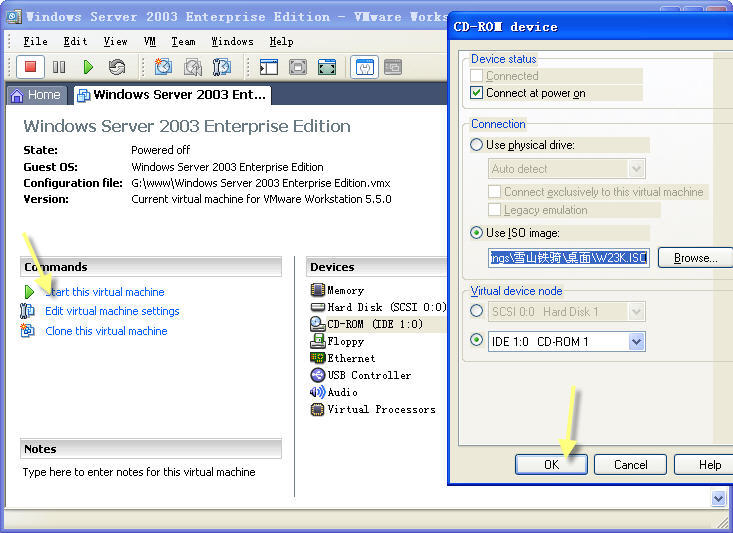Image resolution: width=733 pixels, height=533 pixels.
Task: Toggle the sidebar view toolbar icon
Action: point(269,67)
